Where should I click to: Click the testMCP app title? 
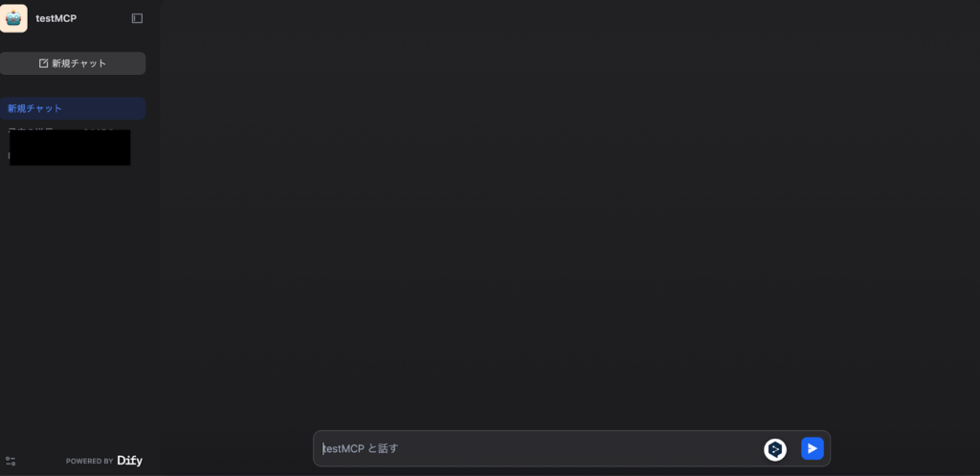tap(56, 19)
